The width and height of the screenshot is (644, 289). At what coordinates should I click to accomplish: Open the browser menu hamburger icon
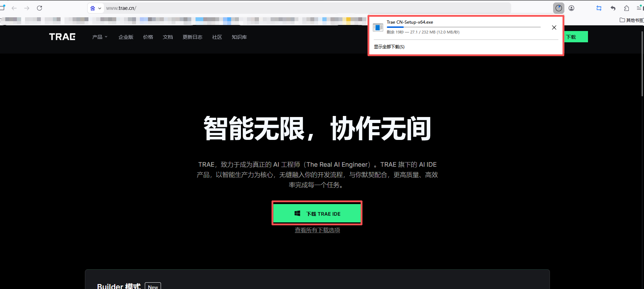coord(640,8)
